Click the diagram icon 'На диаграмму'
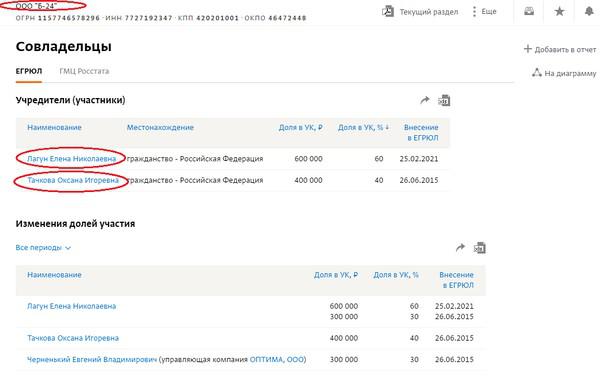 tap(537, 73)
